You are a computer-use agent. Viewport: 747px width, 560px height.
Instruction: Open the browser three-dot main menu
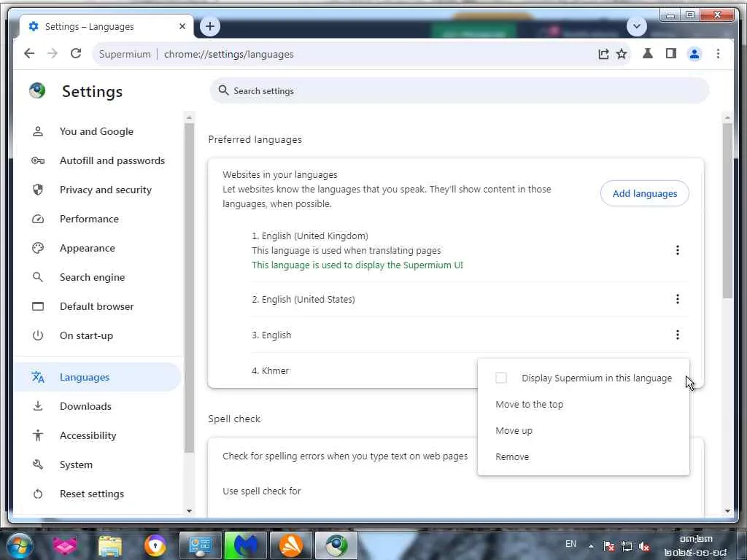click(718, 54)
